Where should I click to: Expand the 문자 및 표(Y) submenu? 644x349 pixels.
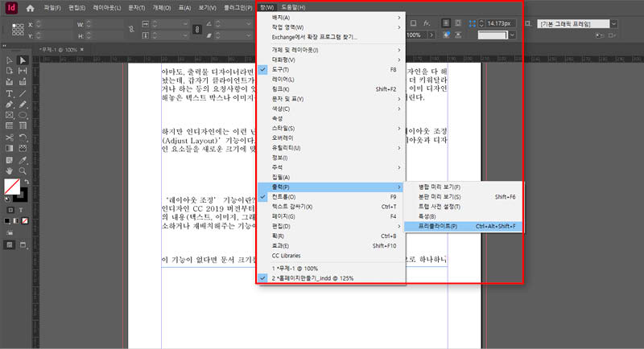tap(331, 99)
